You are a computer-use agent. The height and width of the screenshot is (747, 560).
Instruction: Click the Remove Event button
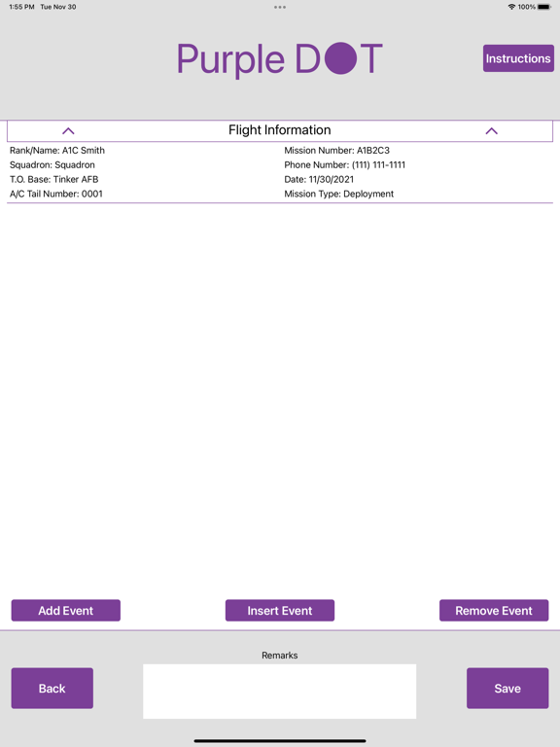pos(494,610)
